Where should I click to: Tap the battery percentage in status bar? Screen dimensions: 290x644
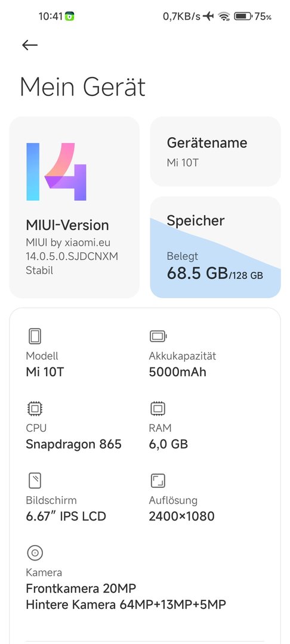tap(263, 17)
